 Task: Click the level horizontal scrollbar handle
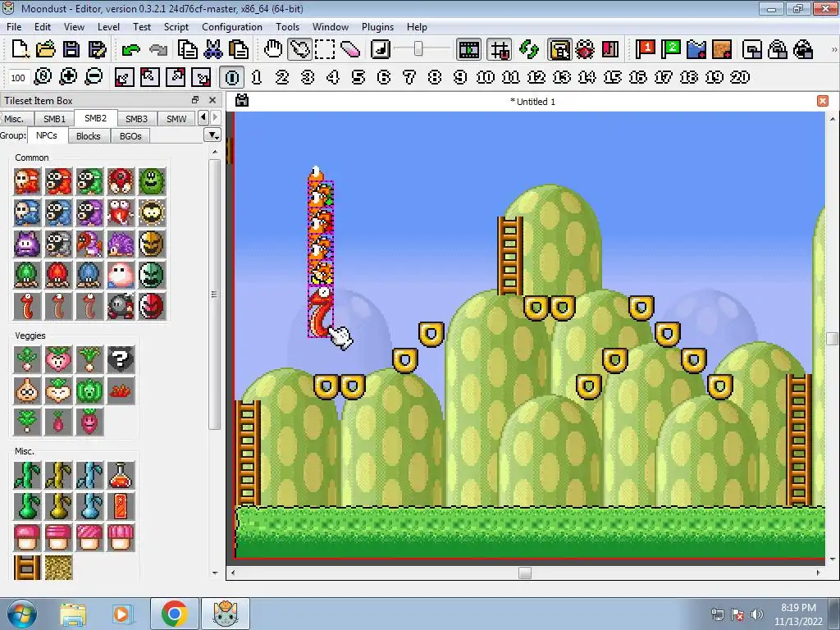click(x=525, y=573)
